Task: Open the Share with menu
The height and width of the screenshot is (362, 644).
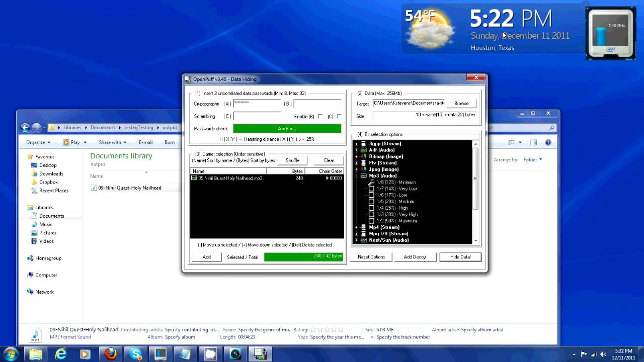Action: coord(112,142)
